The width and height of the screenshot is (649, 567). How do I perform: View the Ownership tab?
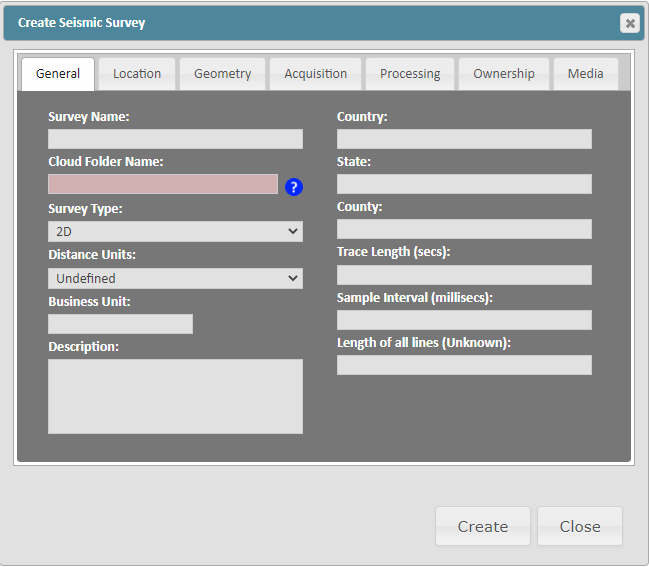coord(504,74)
